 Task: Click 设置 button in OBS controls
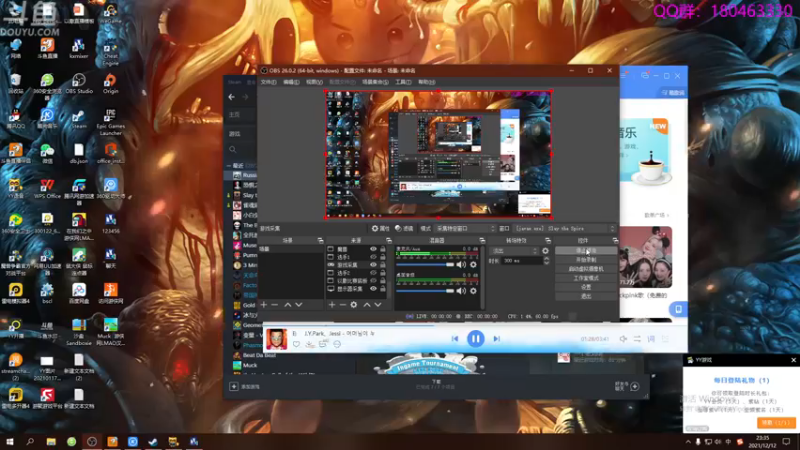pyautogui.click(x=586, y=287)
